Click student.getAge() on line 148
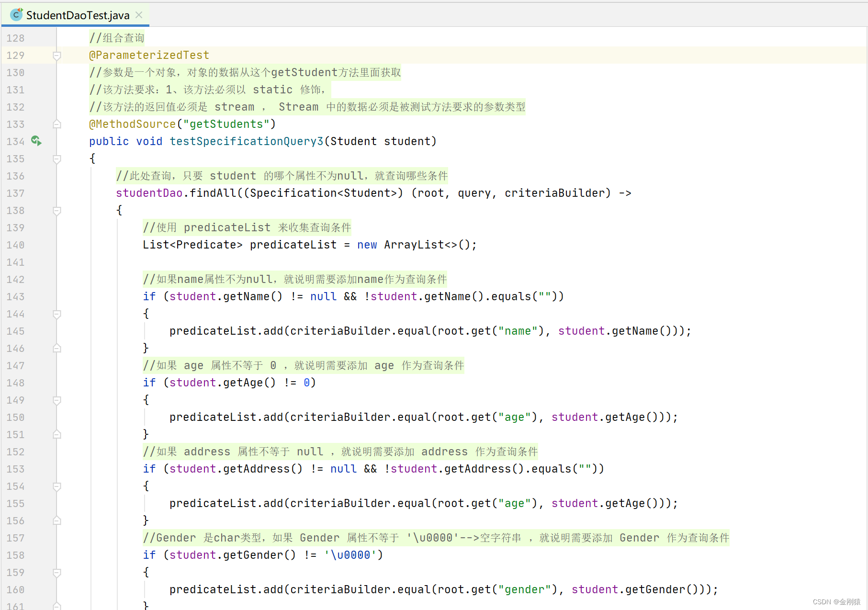Viewport: 868px width, 610px height. click(223, 383)
